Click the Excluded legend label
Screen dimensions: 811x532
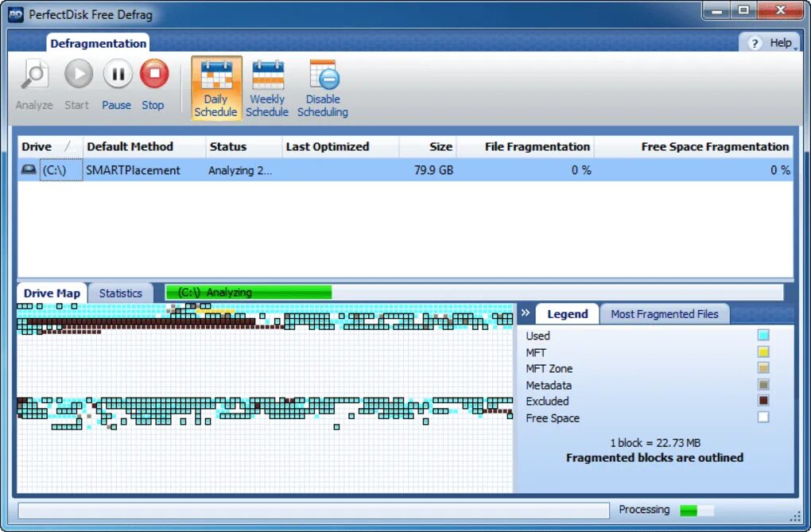coord(547,402)
